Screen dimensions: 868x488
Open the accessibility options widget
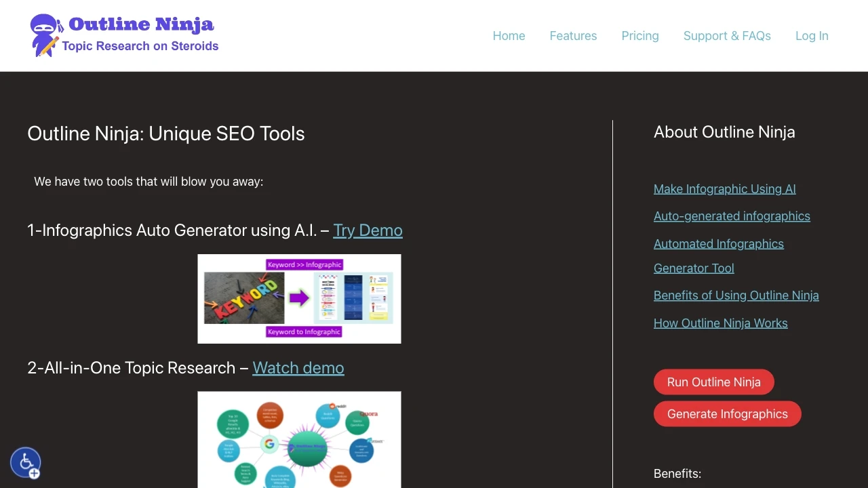tap(25, 462)
